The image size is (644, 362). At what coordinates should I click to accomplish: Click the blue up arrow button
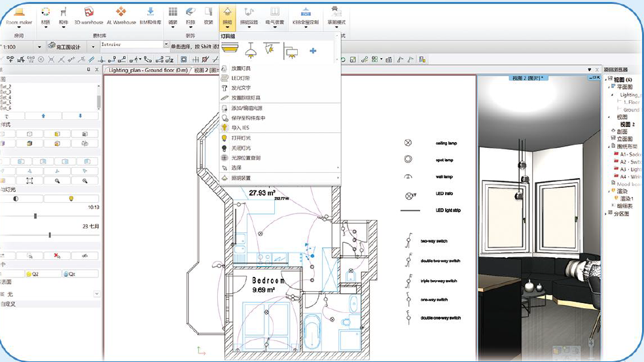click(43, 116)
